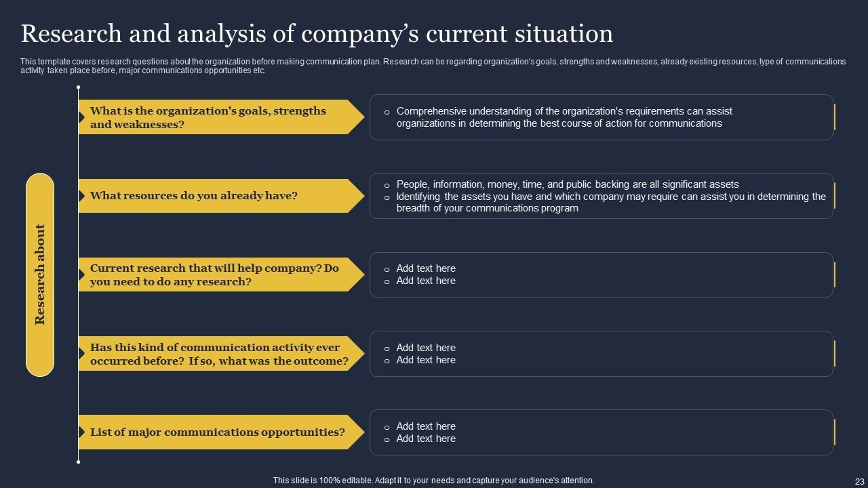Click the yellow "Research about" vertical pill
Screen dimensions: 868x488
[40, 274]
